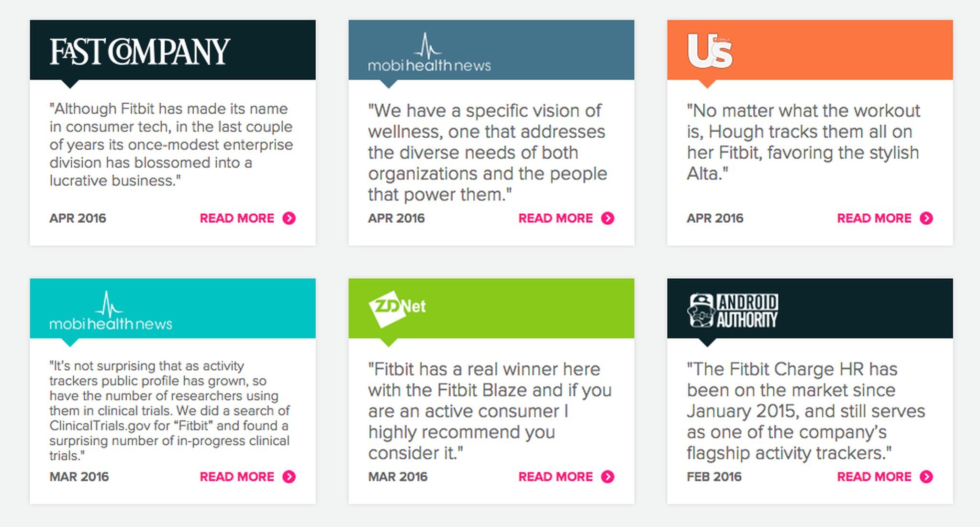Screen dimensions: 980x527
Task: Click the mobihealthnews logo on blue header
Action: (429, 54)
